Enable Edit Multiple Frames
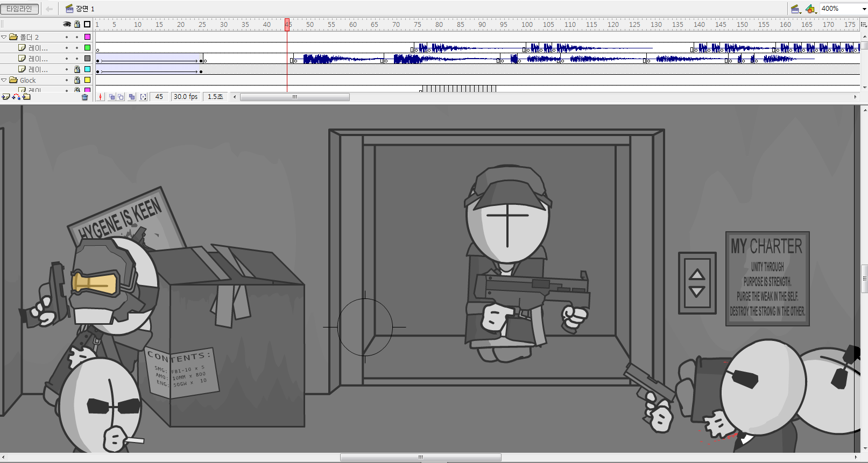 tap(132, 97)
